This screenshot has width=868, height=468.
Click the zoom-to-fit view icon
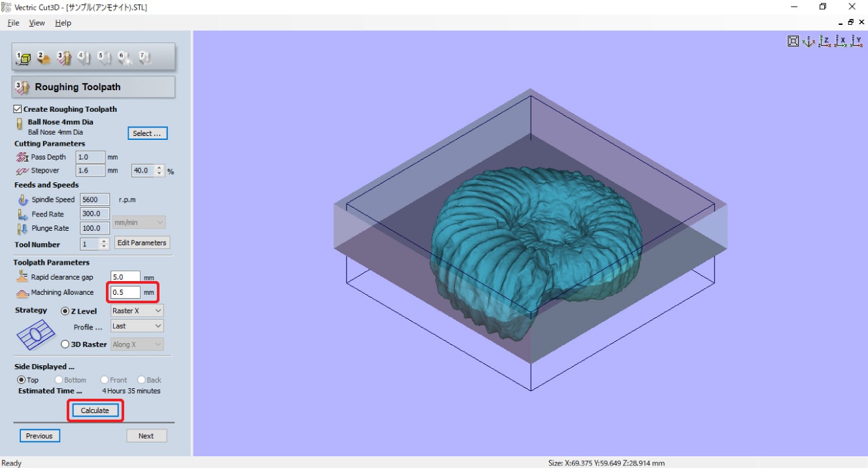click(793, 41)
